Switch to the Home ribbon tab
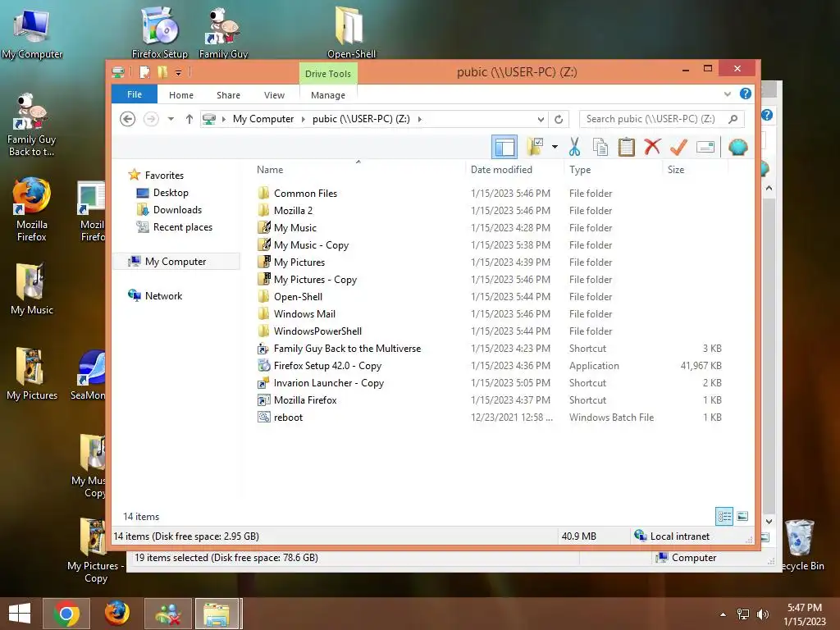 click(x=181, y=95)
